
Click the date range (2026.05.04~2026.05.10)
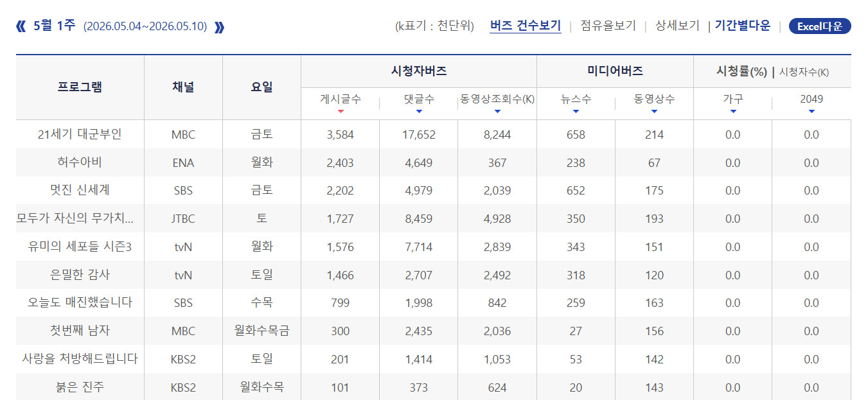(x=145, y=27)
